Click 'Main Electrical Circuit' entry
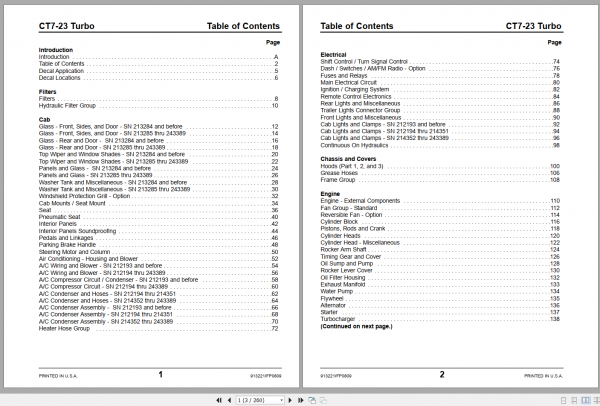 [x=349, y=83]
